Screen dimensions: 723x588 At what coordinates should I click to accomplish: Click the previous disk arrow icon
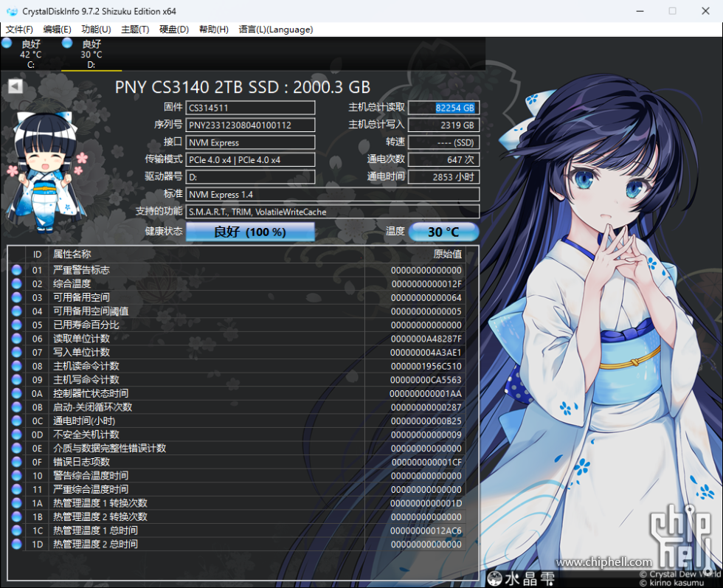pos(15,86)
